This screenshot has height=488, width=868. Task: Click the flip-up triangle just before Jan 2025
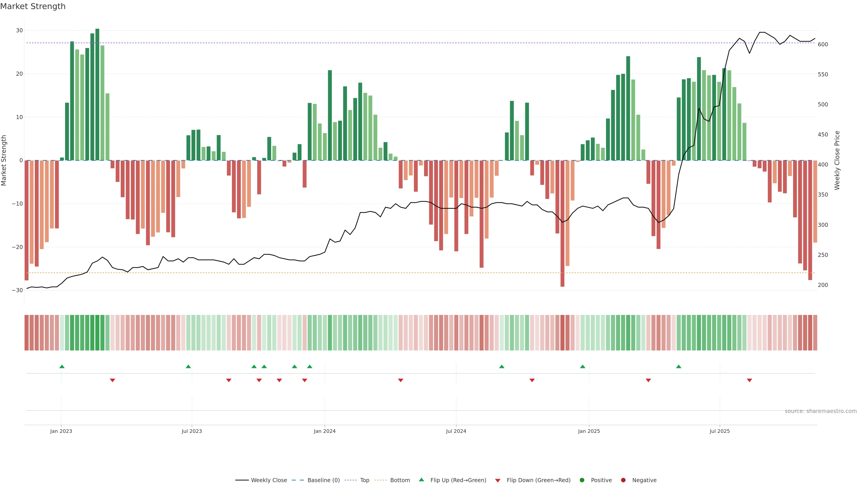(x=583, y=366)
